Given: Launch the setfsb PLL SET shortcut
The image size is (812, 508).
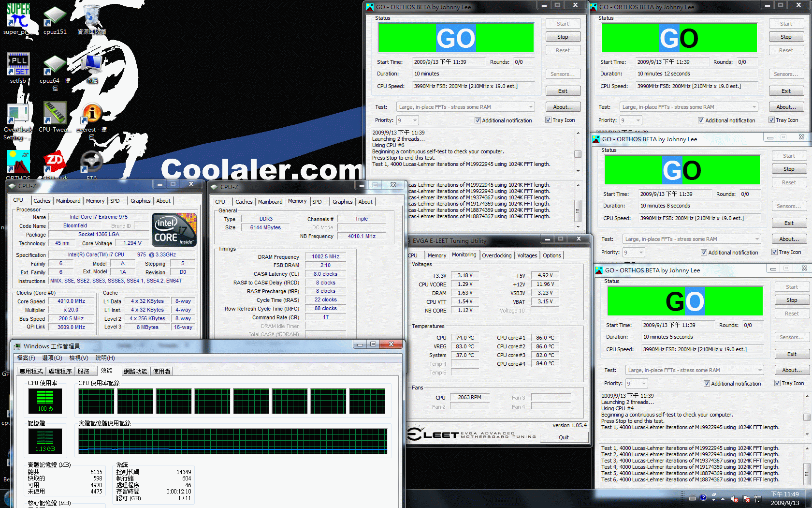Looking at the screenshot, I should tap(18, 68).
